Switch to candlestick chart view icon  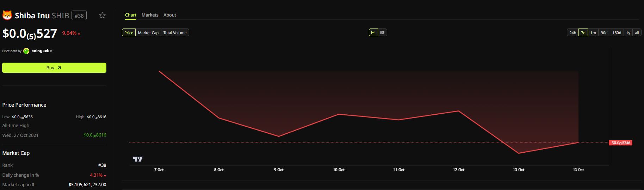click(382, 32)
